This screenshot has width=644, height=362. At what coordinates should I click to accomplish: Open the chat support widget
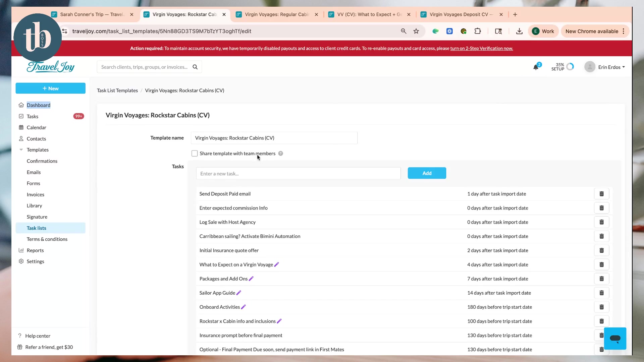(615, 339)
